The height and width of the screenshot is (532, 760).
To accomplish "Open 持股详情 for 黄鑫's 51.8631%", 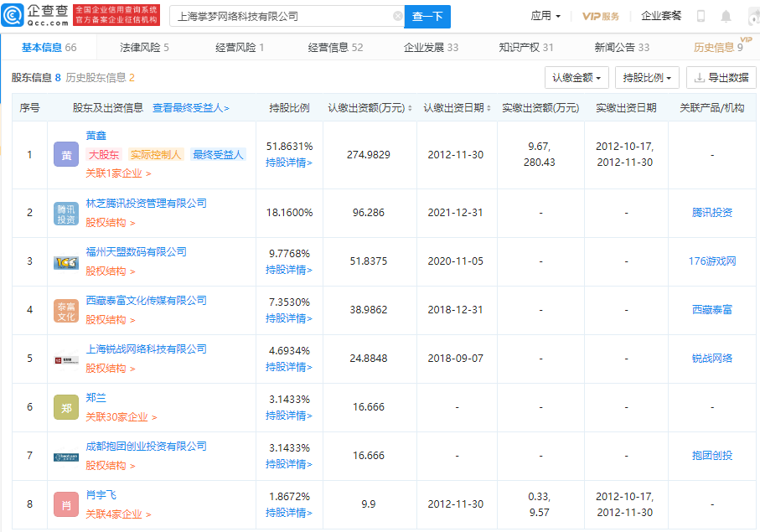I will [289, 163].
